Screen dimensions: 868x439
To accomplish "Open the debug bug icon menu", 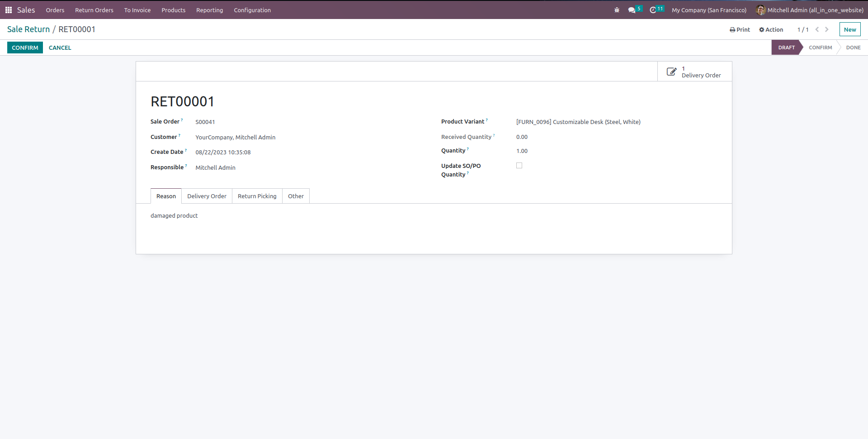I will click(x=617, y=10).
